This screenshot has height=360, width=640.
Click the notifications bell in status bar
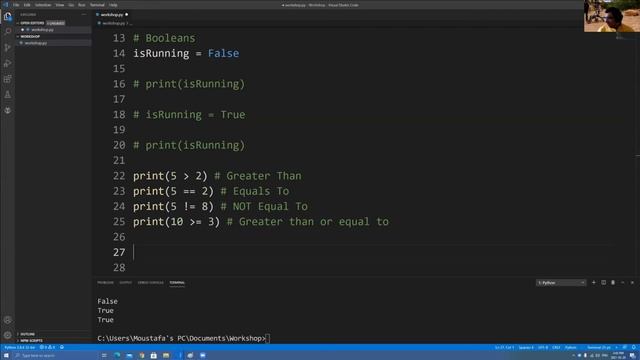click(633, 347)
